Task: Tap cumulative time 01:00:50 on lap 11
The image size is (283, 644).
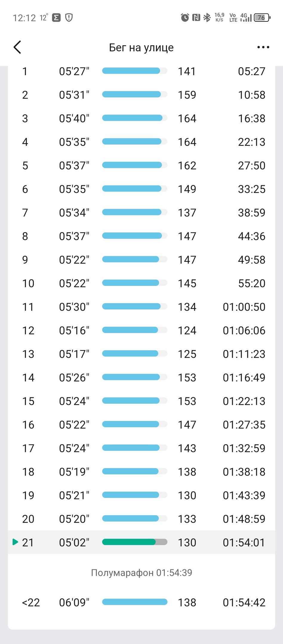Action: click(x=244, y=307)
